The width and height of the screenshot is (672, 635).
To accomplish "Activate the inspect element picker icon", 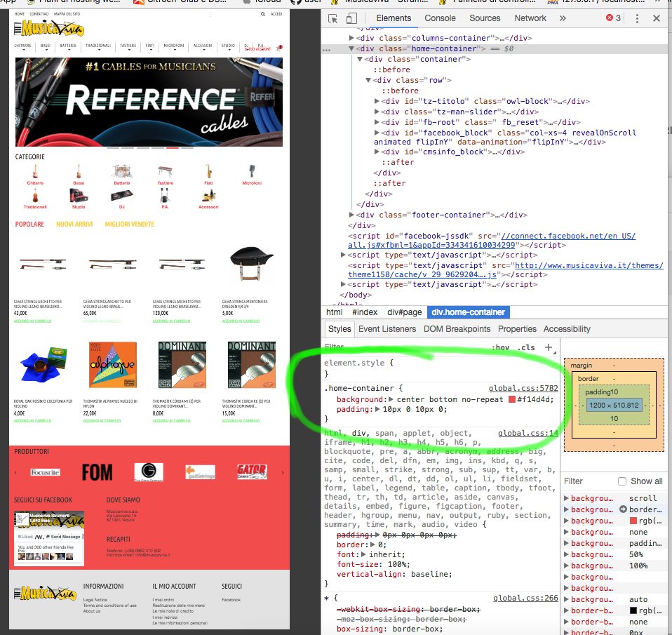I will pyautogui.click(x=332, y=18).
